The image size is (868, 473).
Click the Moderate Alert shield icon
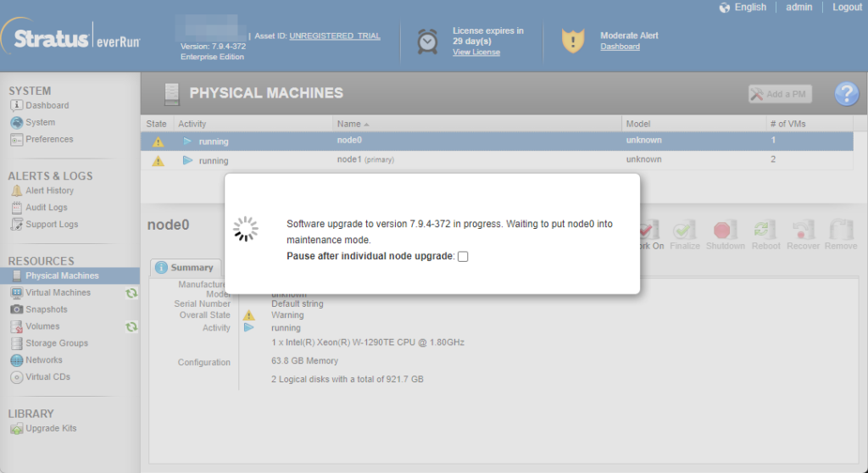[x=573, y=41]
